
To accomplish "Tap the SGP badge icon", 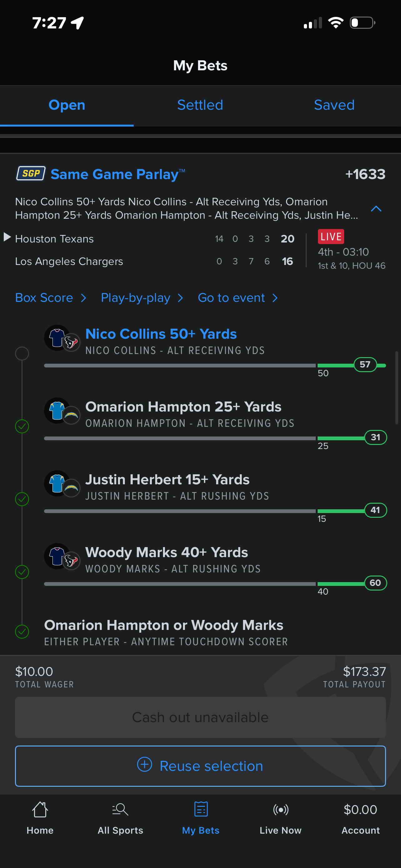I will (31, 173).
